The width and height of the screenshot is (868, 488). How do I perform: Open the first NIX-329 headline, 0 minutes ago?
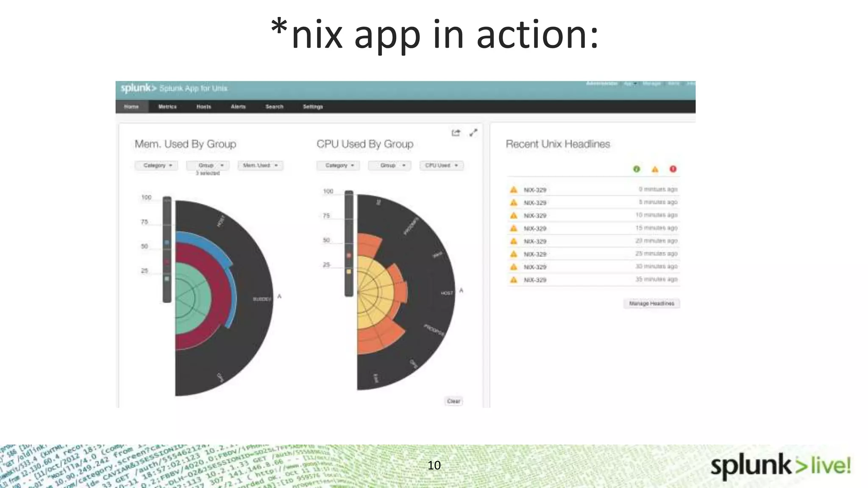click(x=593, y=190)
